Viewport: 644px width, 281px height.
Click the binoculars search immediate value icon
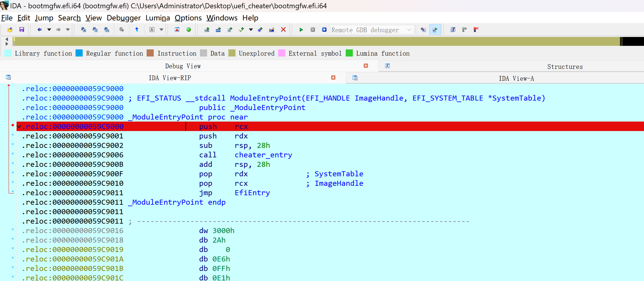click(84, 30)
